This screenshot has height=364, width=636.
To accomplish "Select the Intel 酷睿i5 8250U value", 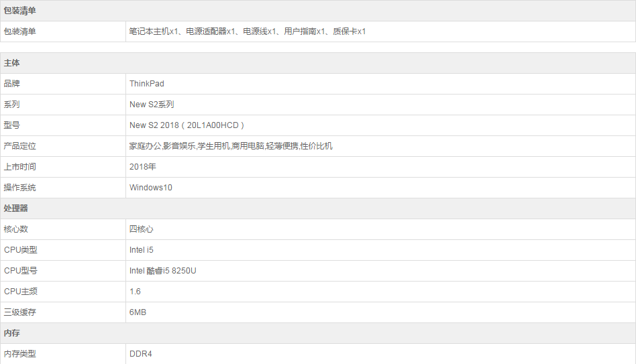I will click(162, 271).
